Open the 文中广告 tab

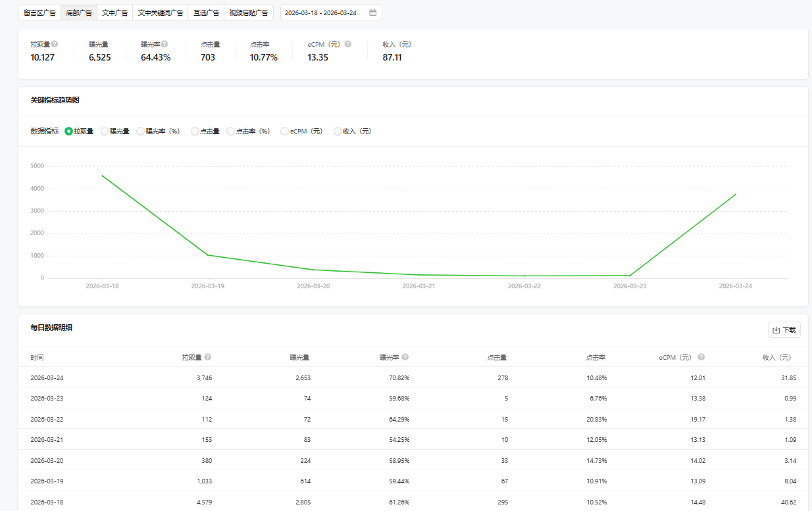tap(114, 12)
